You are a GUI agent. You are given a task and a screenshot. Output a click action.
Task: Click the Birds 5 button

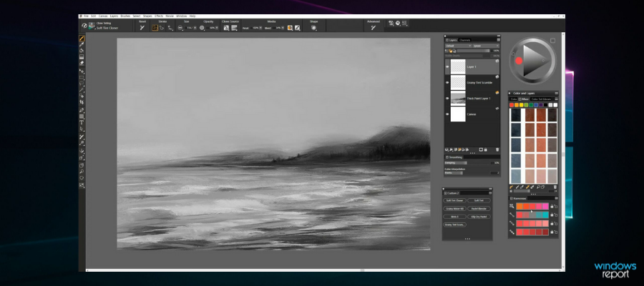[x=454, y=217]
